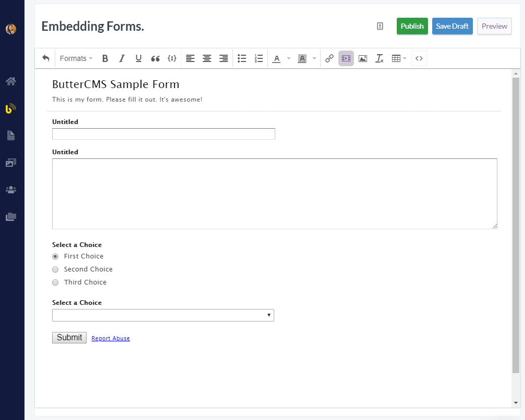Insert an image from toolbar
This screenshot has height=420, width=525.
(x=363, y=58)
